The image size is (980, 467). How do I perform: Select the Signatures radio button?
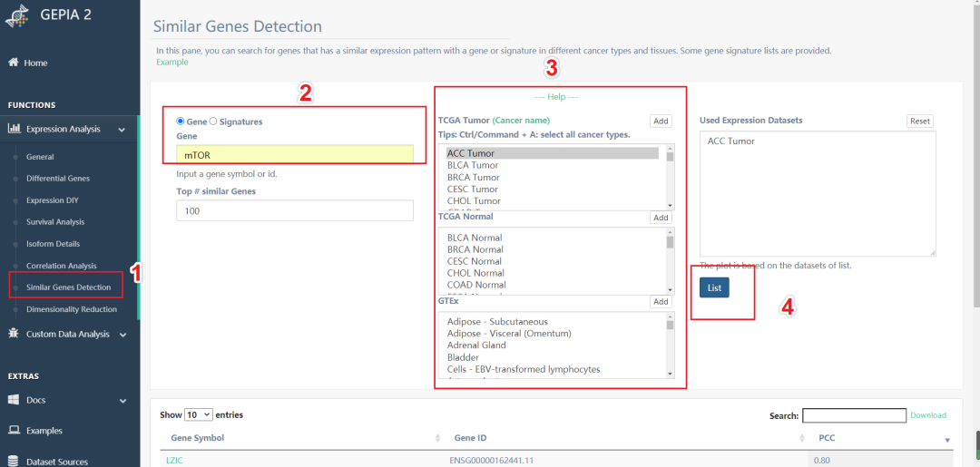[x=212, y=122]
